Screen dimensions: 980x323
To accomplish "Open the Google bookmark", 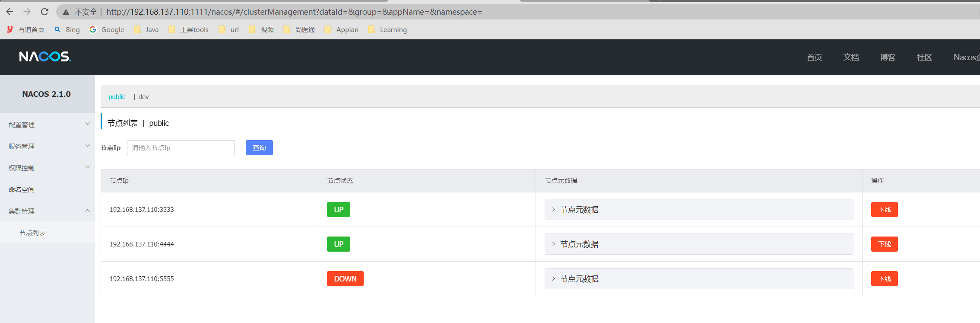I will click(107, 29).
